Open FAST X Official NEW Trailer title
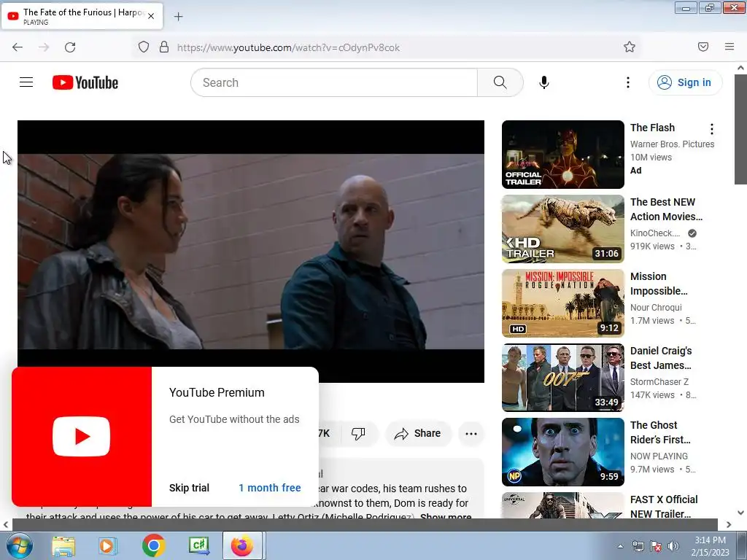Screen dimensions: 747x560 pos(664,507)
